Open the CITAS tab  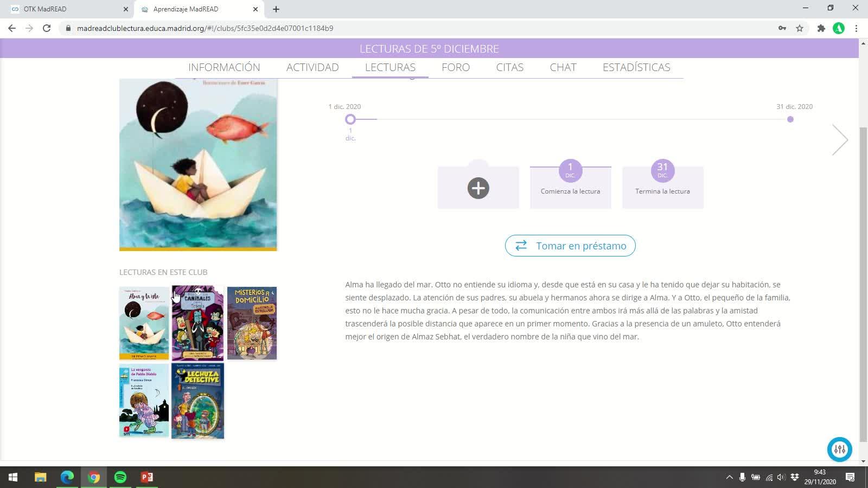510,67
